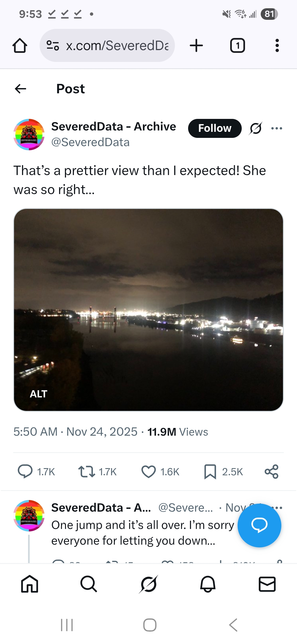Follow the SeveredData account
This screenshot has width=297, height=644.
pyautogui.click(x=215, y=128)
